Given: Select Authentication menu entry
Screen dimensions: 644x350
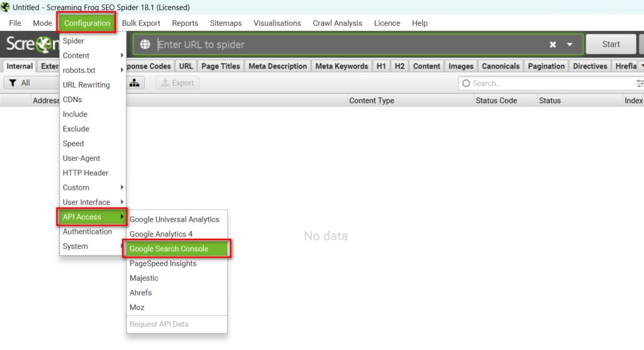Looking at the screenshot, I should click(x=93, y=231).
